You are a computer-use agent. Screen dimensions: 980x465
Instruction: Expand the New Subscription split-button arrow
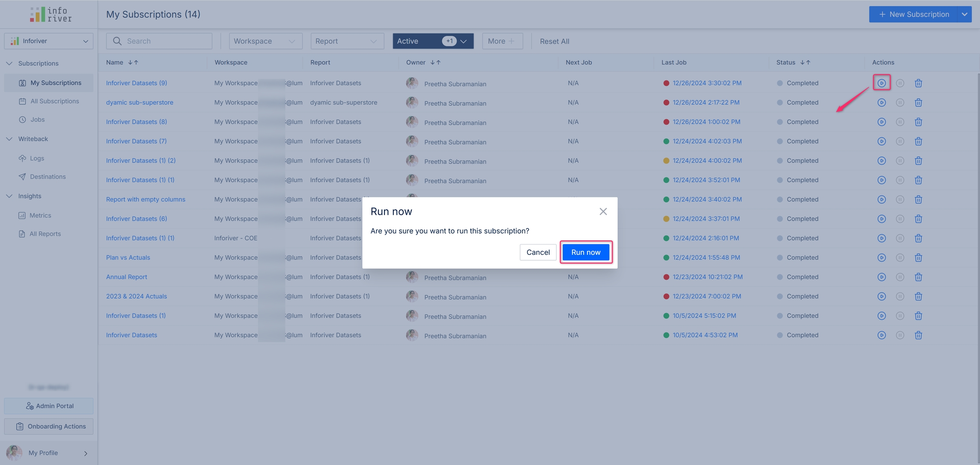[964, 14]
